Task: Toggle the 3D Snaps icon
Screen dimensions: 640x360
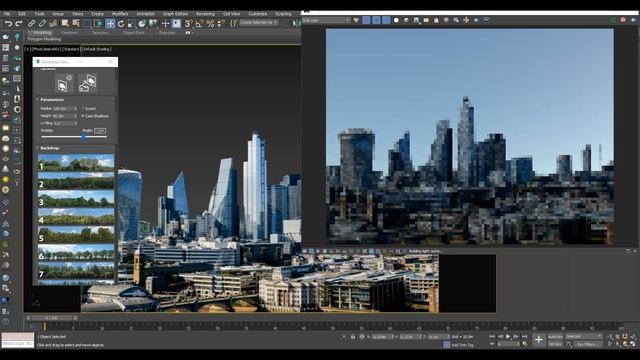Action: click(x=188, y=24)
